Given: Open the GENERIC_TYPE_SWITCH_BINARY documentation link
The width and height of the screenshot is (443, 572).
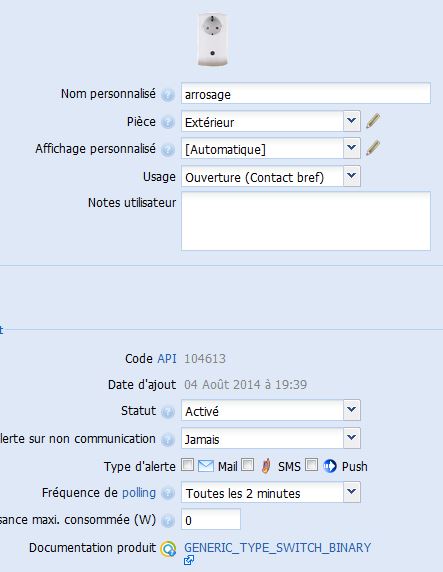Looking at the screenshot, I should click(x=277, y=548).
